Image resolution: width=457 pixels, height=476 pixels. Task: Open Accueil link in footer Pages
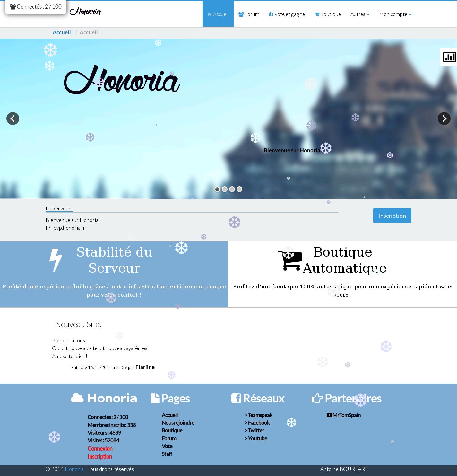[170, 415]
